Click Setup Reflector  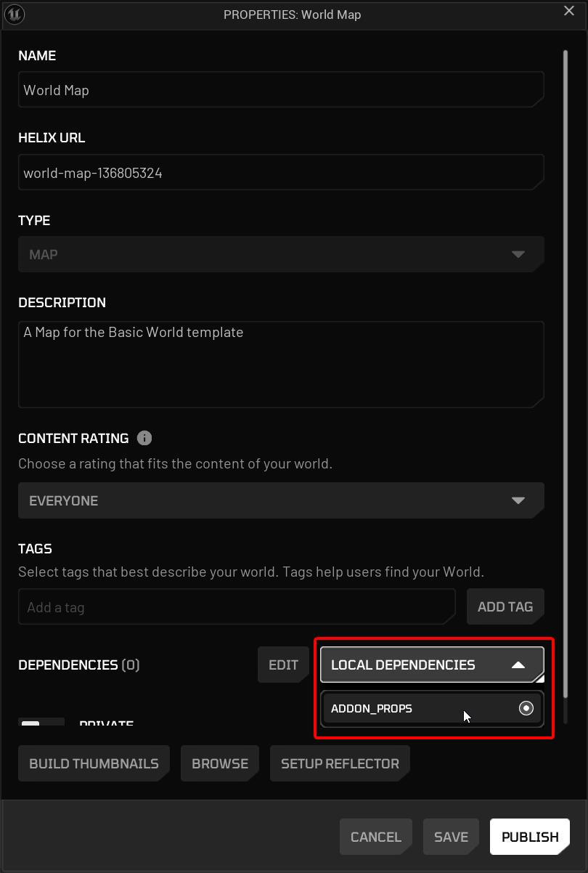[x=340, y=763]
